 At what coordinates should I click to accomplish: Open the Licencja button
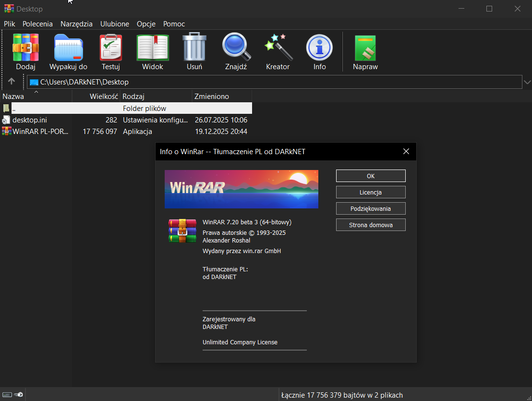coord(371,192)
